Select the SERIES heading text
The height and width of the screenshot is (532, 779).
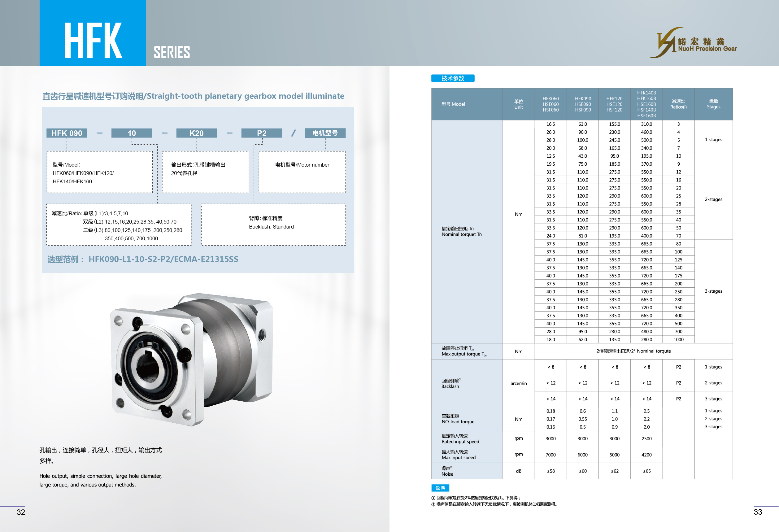pyautogui.click(x=172, y=52)
